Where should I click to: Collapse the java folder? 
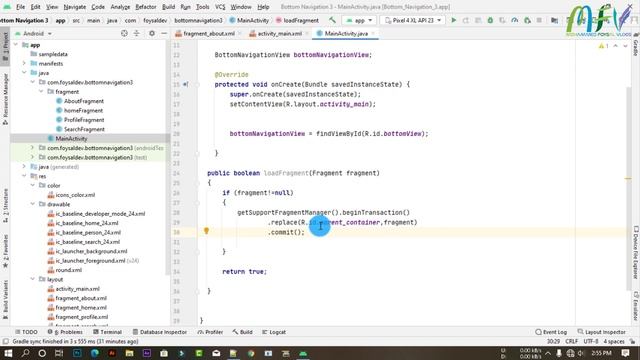(x=24, y=73)
